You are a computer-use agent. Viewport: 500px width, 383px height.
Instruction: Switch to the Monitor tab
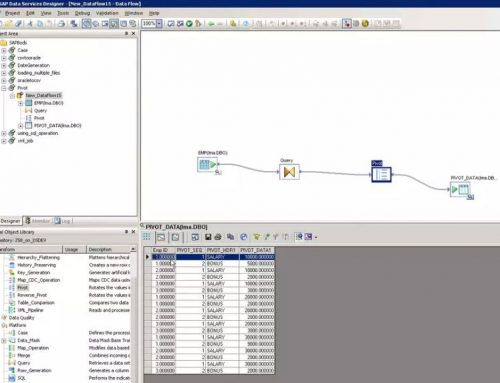(38, 221)
